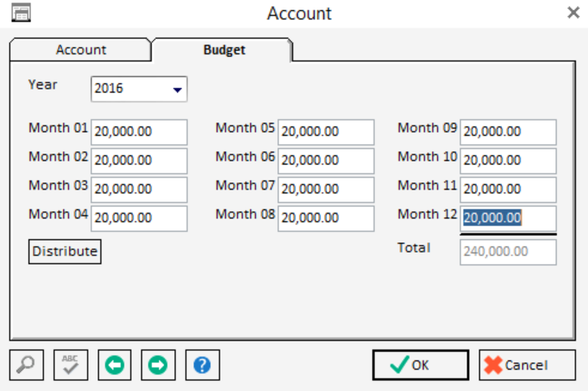Focus the Month 08 amount field
This screenshot has height=391, width=588.
point(326,218)
